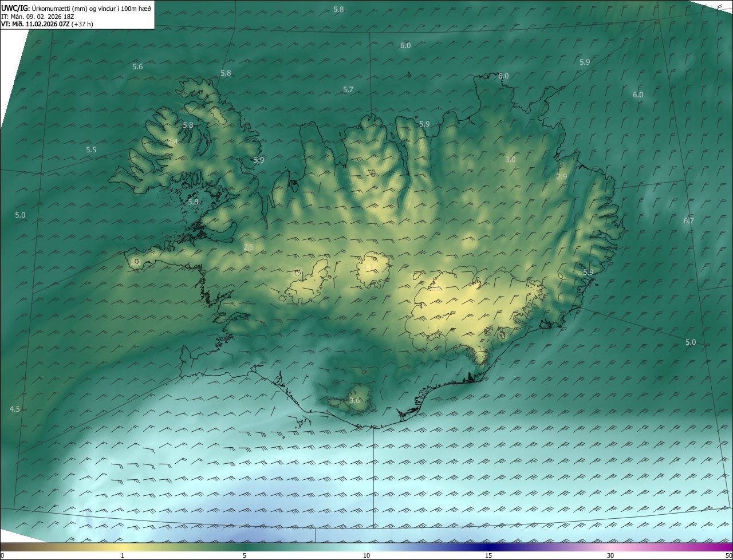Click the legend tick label '15'
Image resolution: width=733 pixels, height=560 pixels.
click(x=488, y=555)
